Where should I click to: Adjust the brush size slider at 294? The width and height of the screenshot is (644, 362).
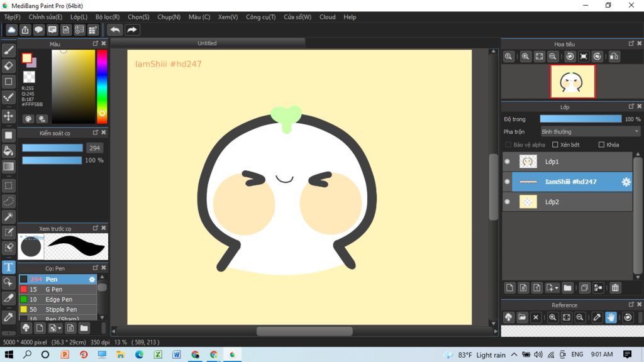[x=52, y=148]
